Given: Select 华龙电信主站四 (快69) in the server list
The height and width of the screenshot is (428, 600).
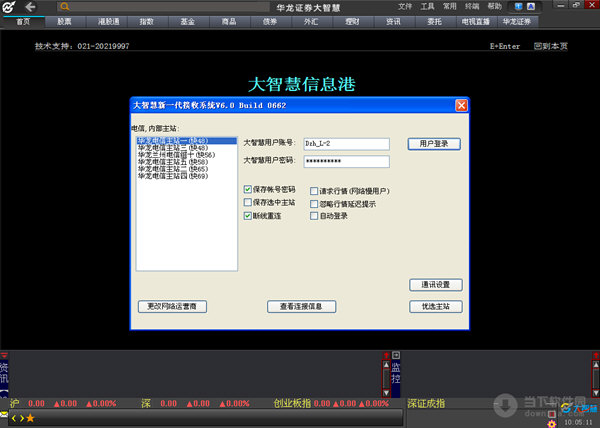Looking at the screenshot, I should (187, 176).
